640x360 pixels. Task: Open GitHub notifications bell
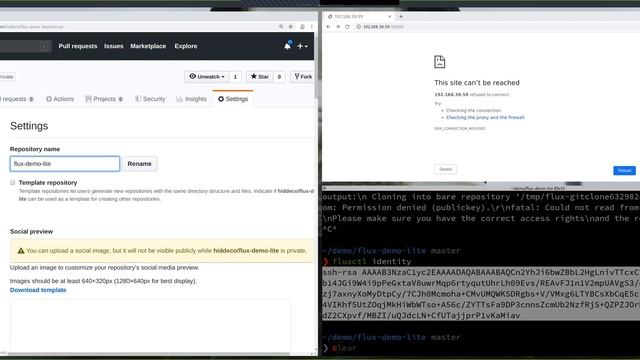[x=287, y=46]
